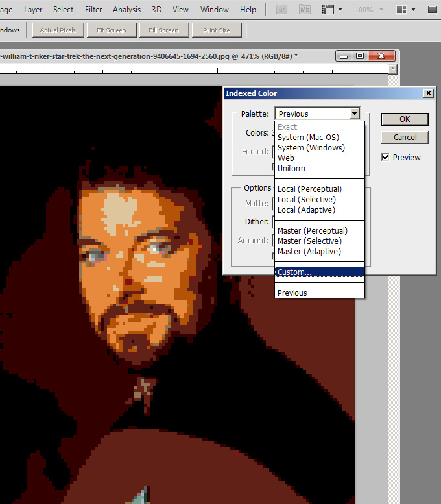441x504 pixels.
Task: Choose Local (Adaptive) palette
Action: 320,210
